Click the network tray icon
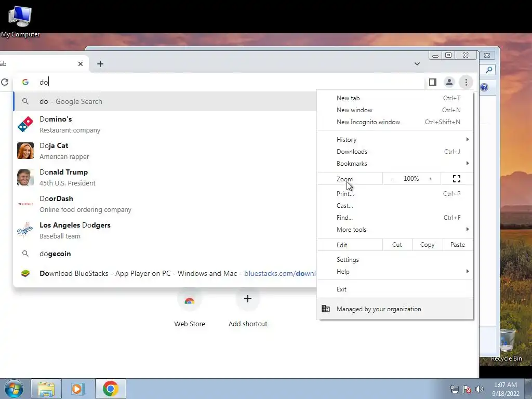532x399 pixels. [x=454, y=389]
